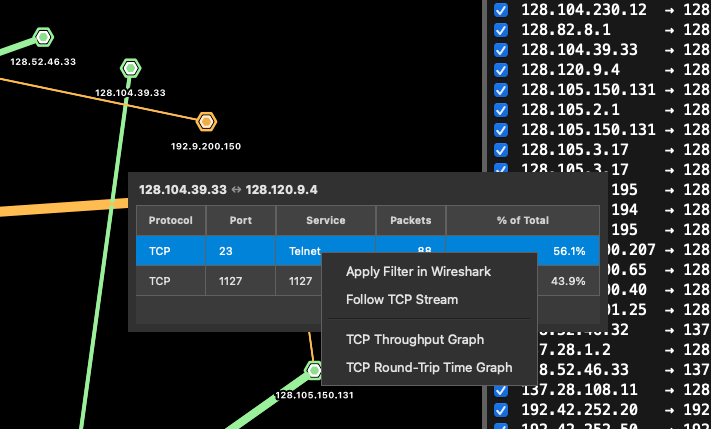
Task: Sort by the % of Total column header
Action: coord(523,220)
